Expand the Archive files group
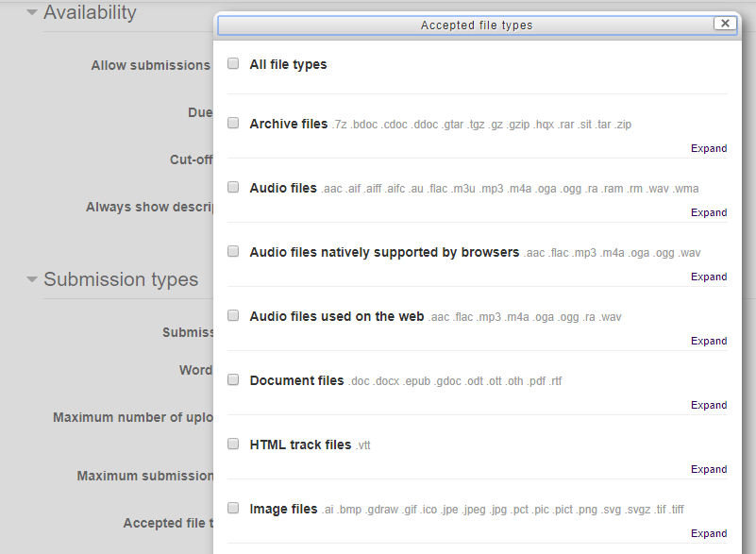The width and height of the screenshot is (756, 554). [x=709, y=148]
